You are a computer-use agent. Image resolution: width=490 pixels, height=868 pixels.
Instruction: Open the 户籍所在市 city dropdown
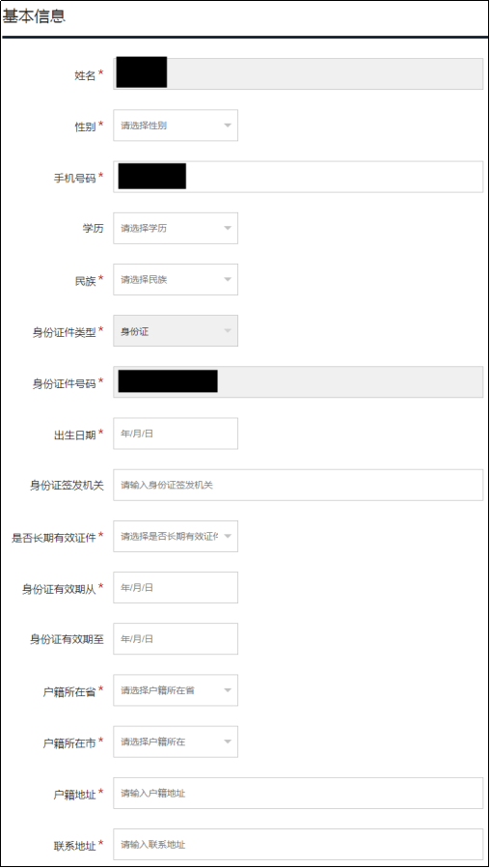[176, 742]
